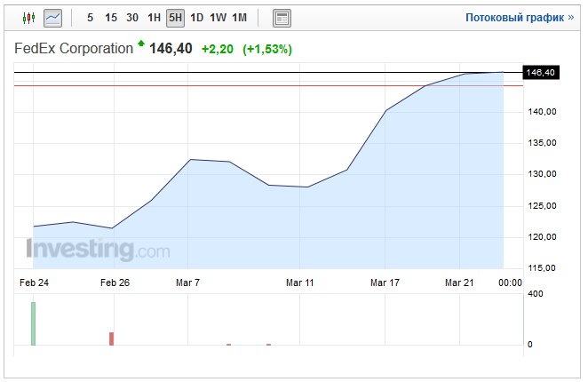Screen dimensions: 588x382
Task: Click the Mar 17 date on time axis
Action: pyautogui.click(x=385, y=283)
